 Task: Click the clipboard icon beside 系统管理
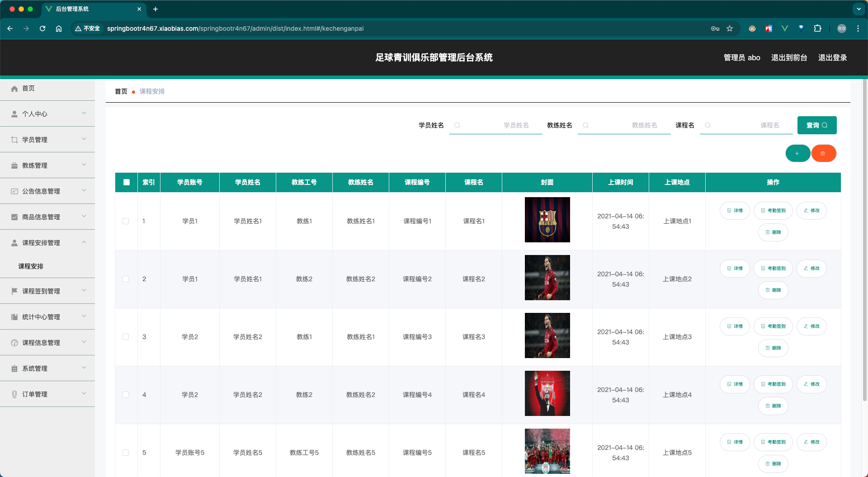(14, 368)
